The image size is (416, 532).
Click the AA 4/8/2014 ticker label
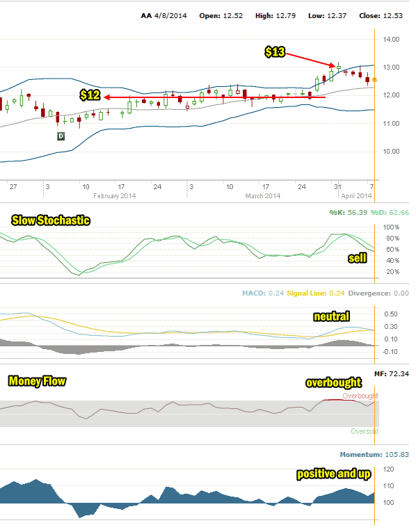(163, 15)
